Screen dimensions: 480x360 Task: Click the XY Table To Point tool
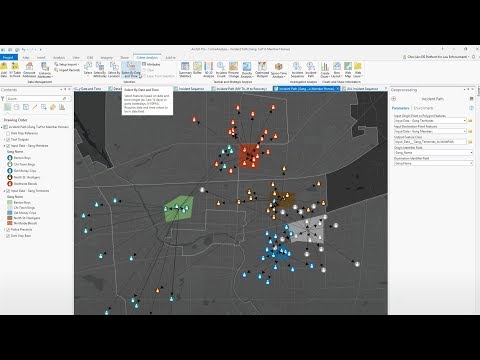(15, 69)
